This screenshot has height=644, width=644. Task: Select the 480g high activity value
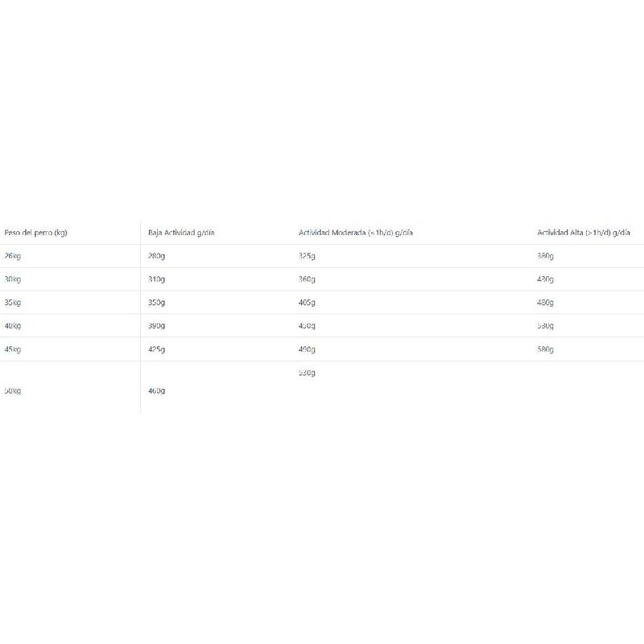point(545,303)
